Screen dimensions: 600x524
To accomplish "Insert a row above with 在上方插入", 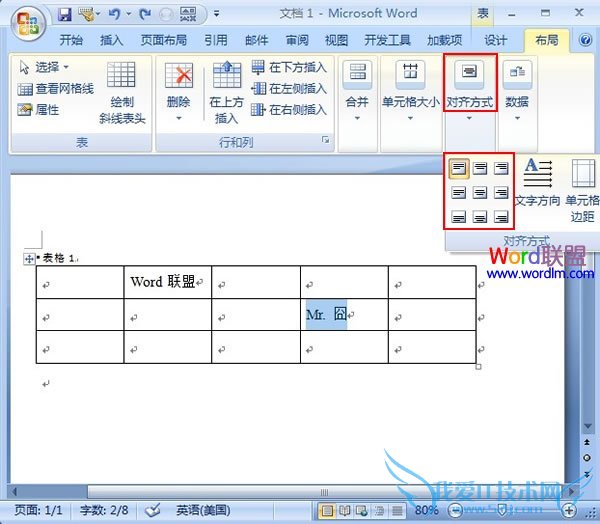I will (227, 93).
